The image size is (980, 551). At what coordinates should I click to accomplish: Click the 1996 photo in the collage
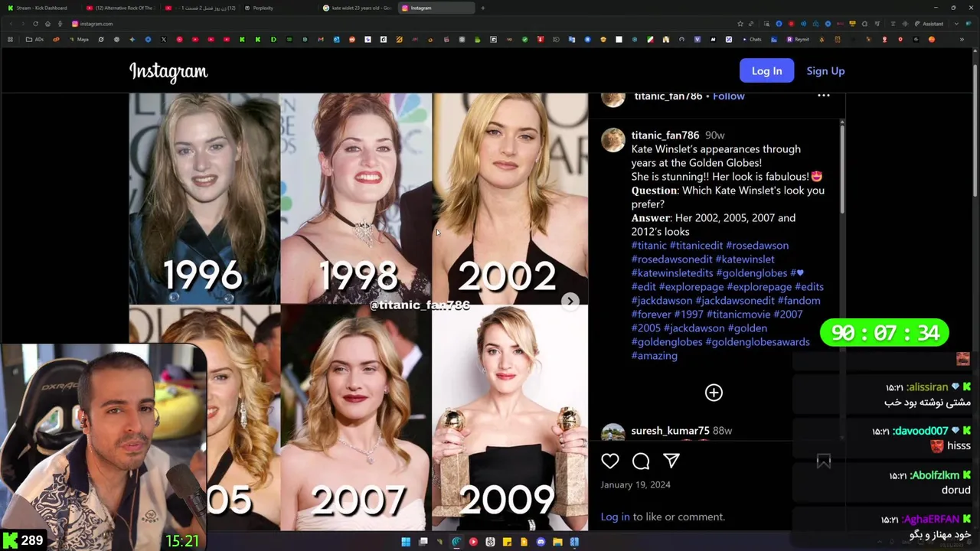(204, 197)
